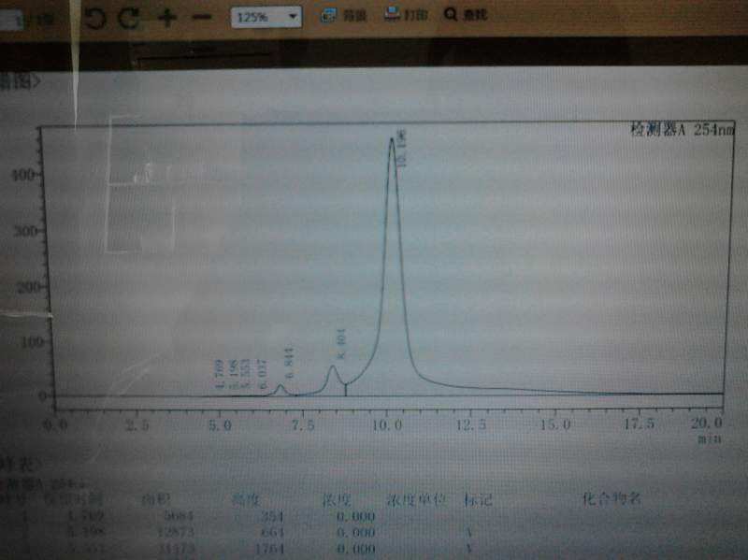This screenshot has height=560, width=748.
Task: Click the 12.5 x-axis tick label
Action: (x=471, y=424)
